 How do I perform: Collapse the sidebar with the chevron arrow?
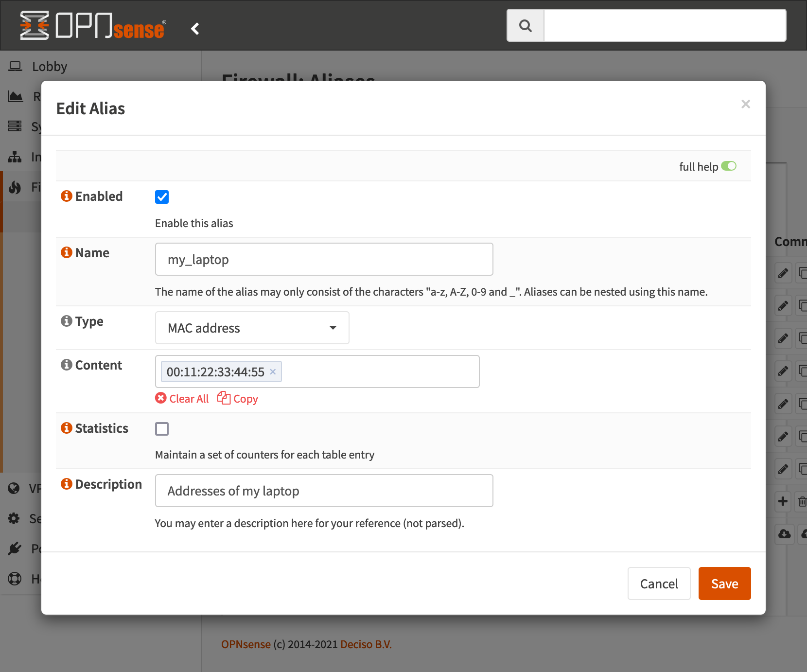(x=195, y=29)
